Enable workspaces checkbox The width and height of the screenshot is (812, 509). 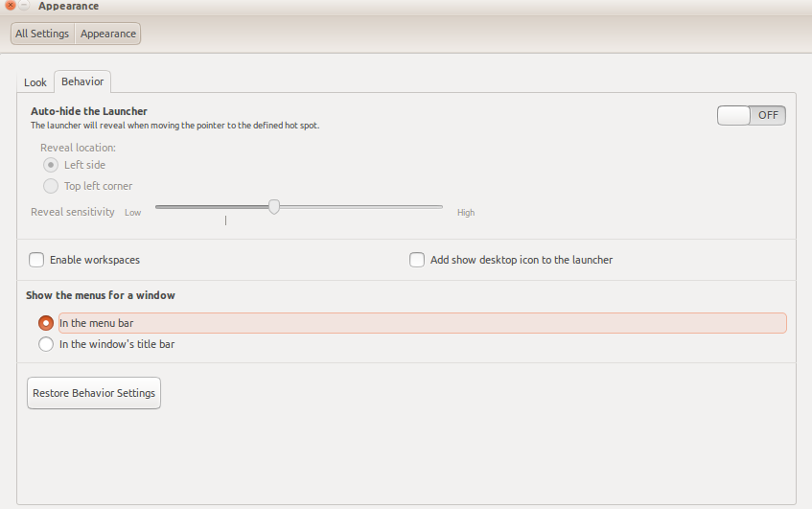click(37, 260)
